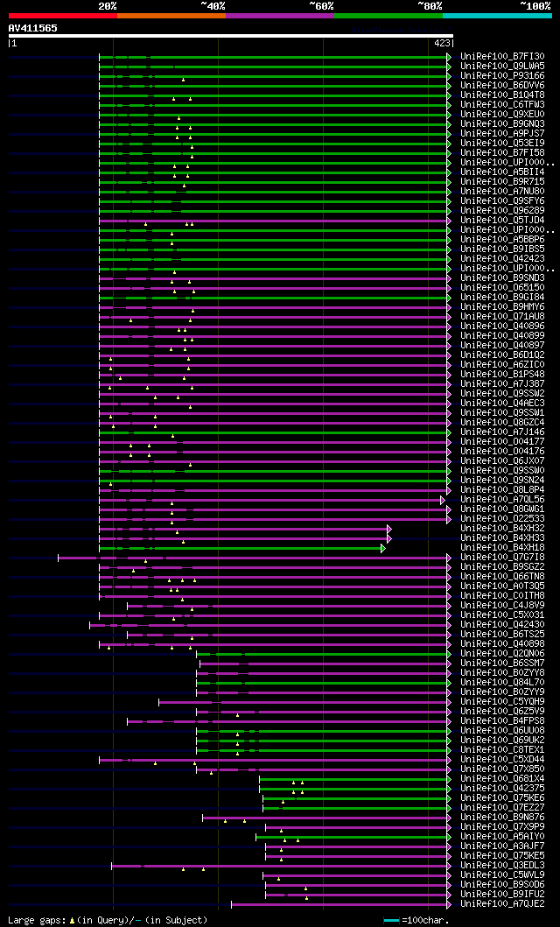Select hit UniRef100_C0ITH8

(503, 596)
